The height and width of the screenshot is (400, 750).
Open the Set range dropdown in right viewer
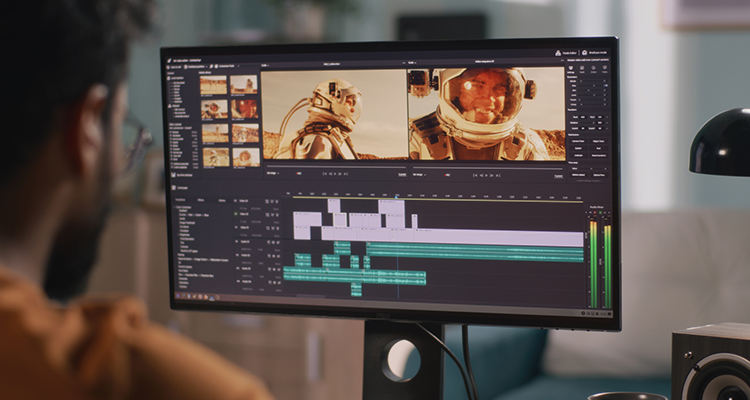[x=419, y=175]
